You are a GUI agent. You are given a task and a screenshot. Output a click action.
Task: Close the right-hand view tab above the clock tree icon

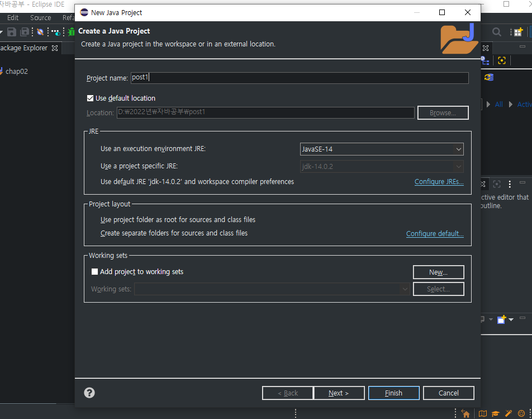click(486, 48)
